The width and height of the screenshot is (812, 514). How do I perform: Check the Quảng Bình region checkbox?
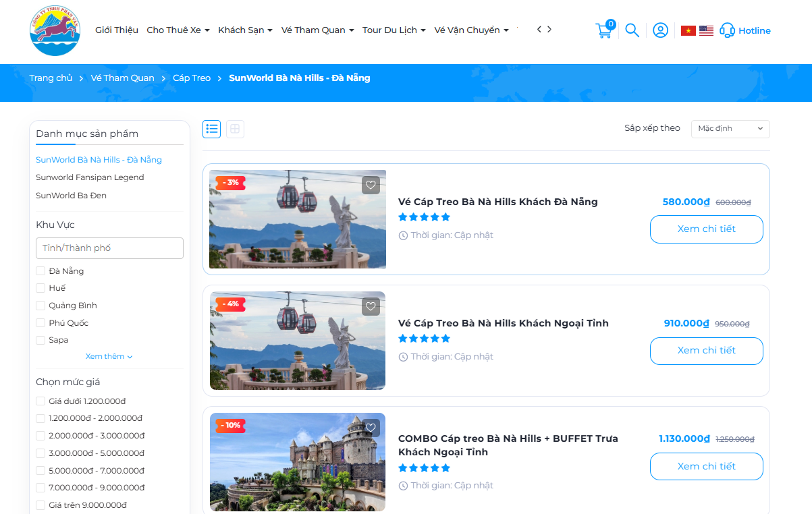coord(40,306)
